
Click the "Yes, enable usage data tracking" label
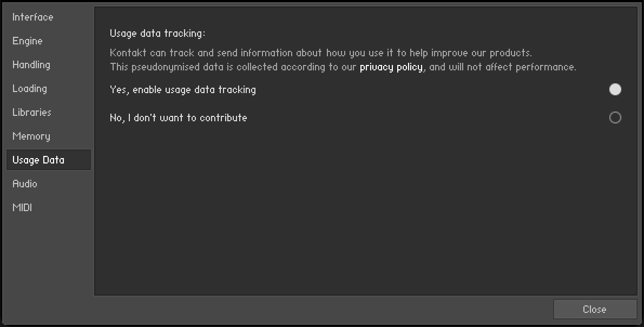183,90
